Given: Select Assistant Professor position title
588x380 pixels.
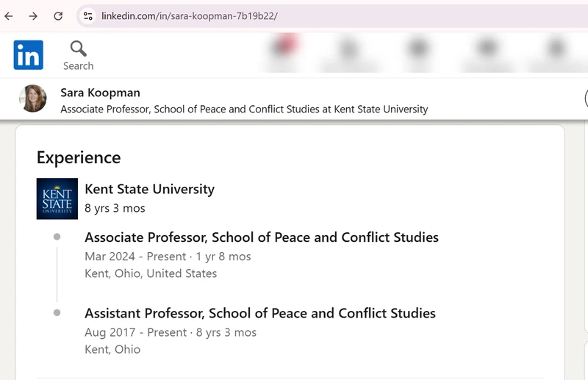Looking at the screenshot, I should [x=260, y=313].
